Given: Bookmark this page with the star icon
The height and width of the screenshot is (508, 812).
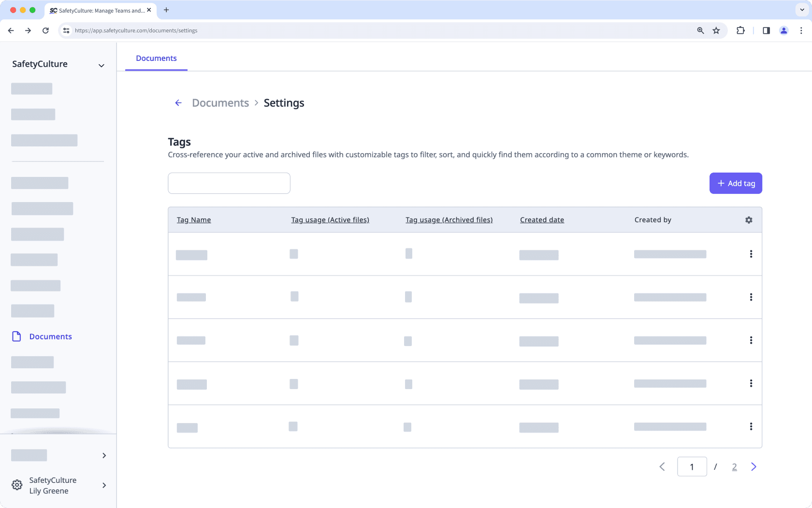Looking at the screenshot, I should (x=716, y=30).
